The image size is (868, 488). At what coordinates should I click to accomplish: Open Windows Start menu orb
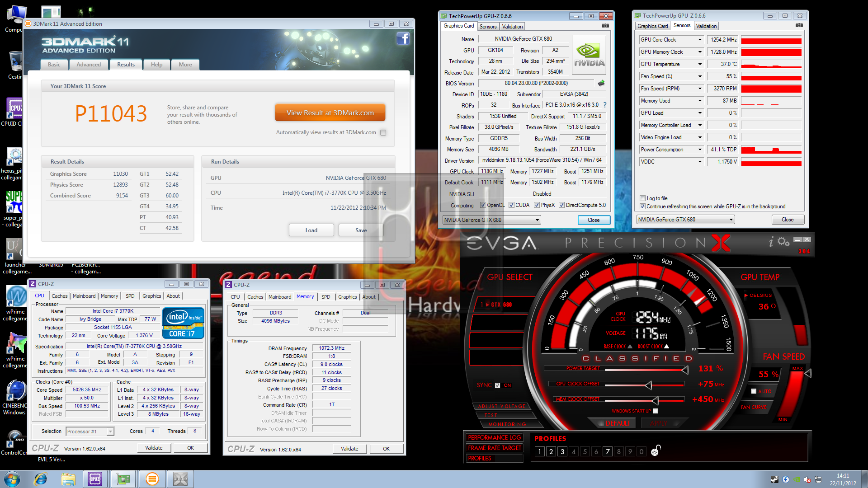(12, 479)
